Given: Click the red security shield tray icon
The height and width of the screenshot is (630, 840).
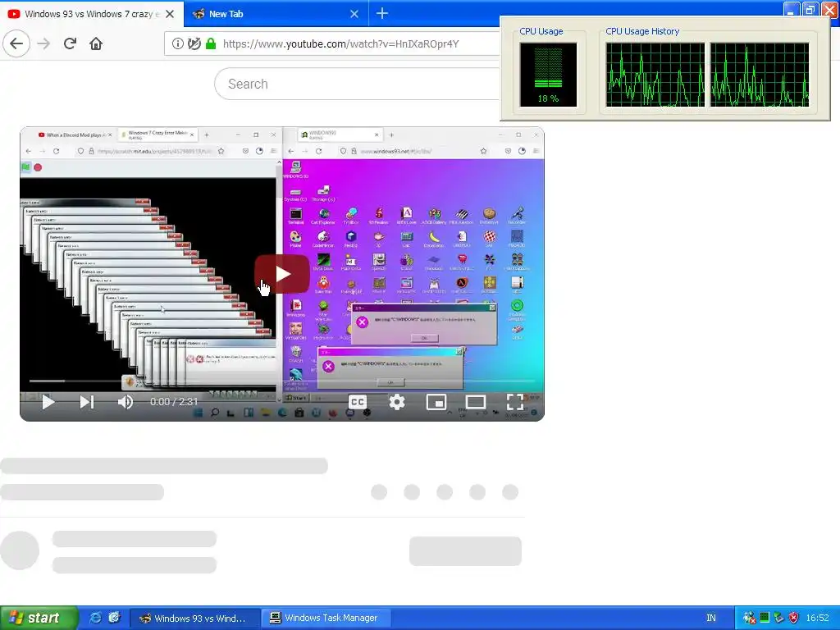Looking at the screenshot, I should (x=793, y=619).
